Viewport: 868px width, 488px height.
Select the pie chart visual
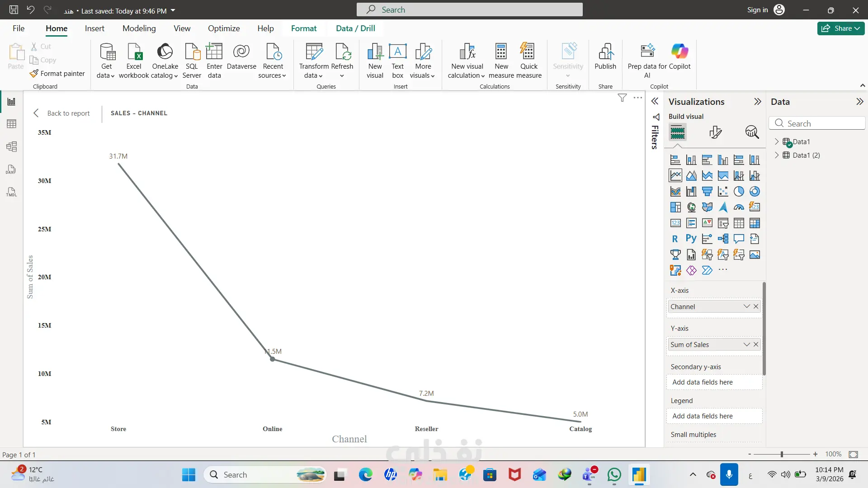(739, 192)
